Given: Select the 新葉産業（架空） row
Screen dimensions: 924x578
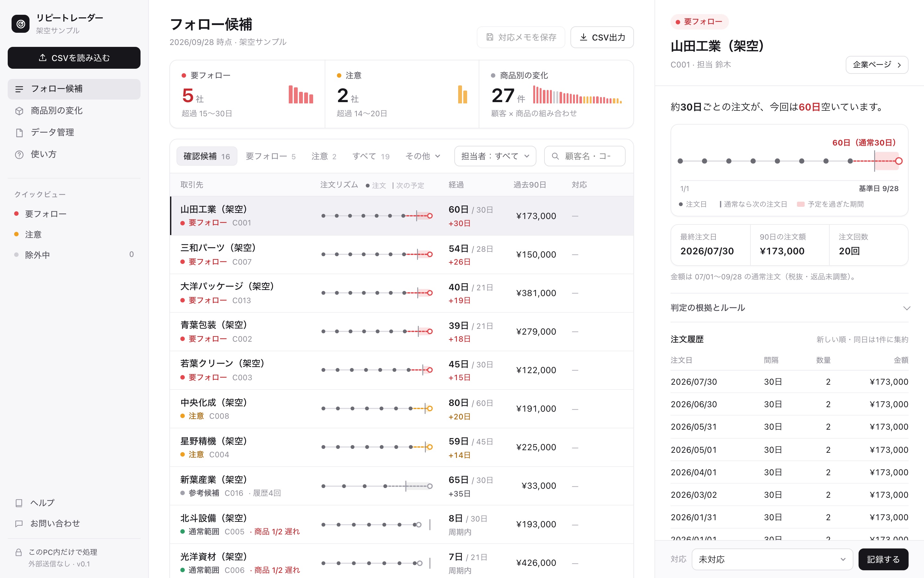Looking at the screenshot, I should click(x=402, y=486).
